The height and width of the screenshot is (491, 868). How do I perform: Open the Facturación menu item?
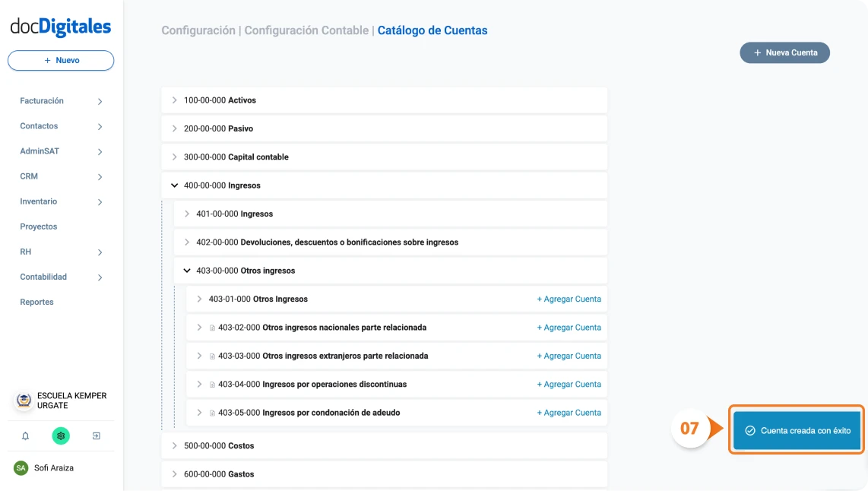[x=42, y=100]
